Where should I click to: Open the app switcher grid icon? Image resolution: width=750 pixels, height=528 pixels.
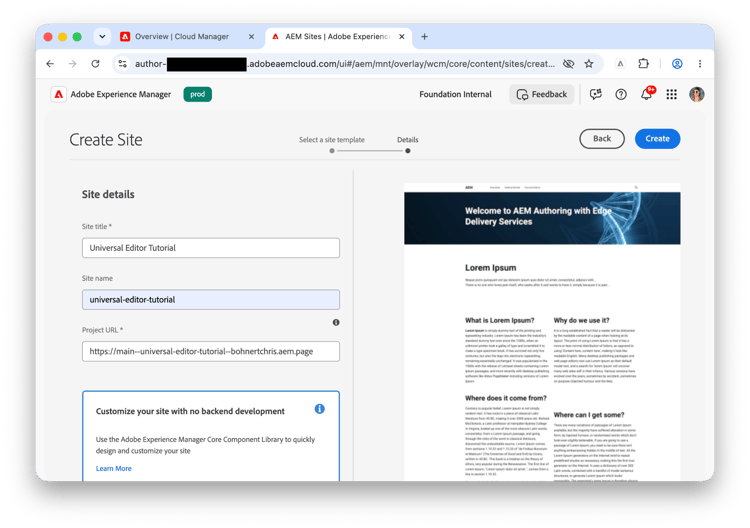[x=671, y=94]
